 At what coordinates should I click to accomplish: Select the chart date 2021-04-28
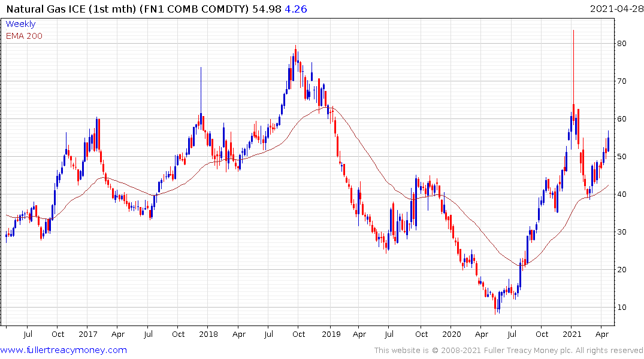pyautogui.click(x=616, y=9)
